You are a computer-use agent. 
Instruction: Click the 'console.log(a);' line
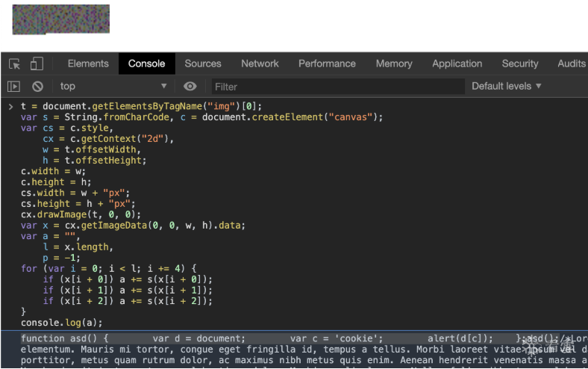[x=61, y=323]
